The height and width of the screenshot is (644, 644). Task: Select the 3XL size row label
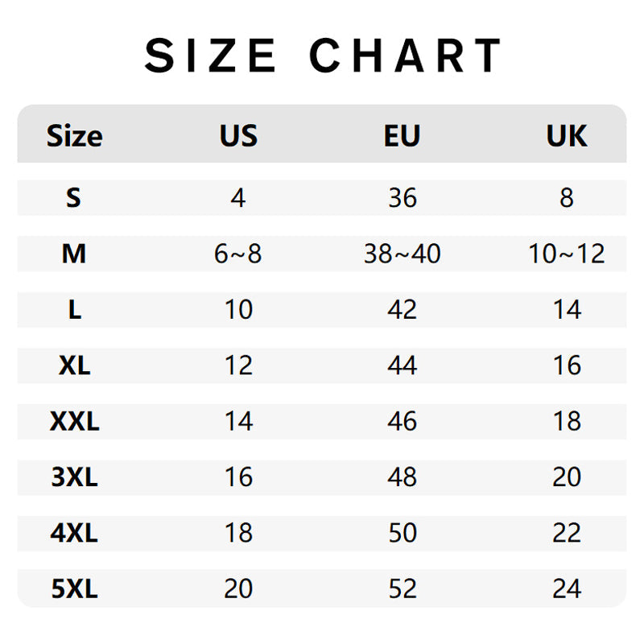tap(74, 477)
